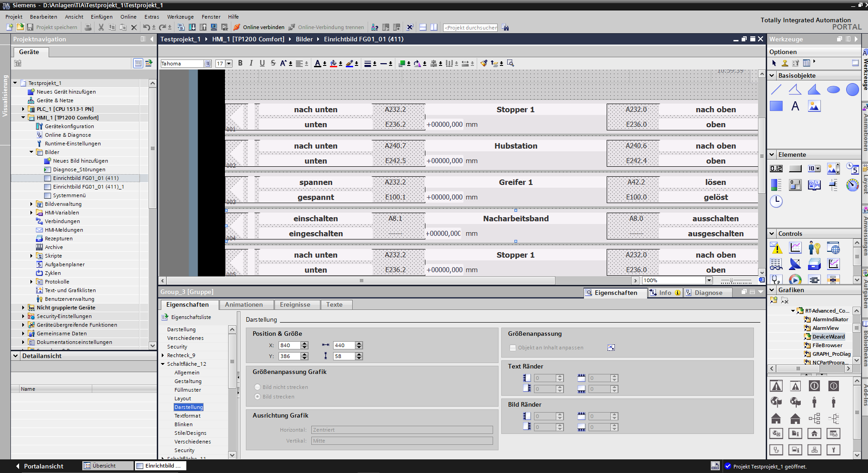The image size is (868, 473).
Task: Select the Graphic view tool in Basisobjekte
Action: click(x=814, y=106)
